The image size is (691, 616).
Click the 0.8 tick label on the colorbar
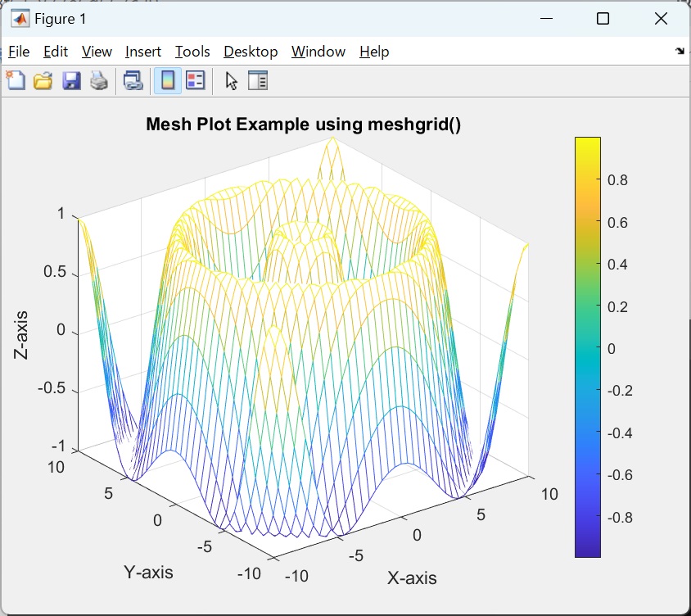click(617, 180)
